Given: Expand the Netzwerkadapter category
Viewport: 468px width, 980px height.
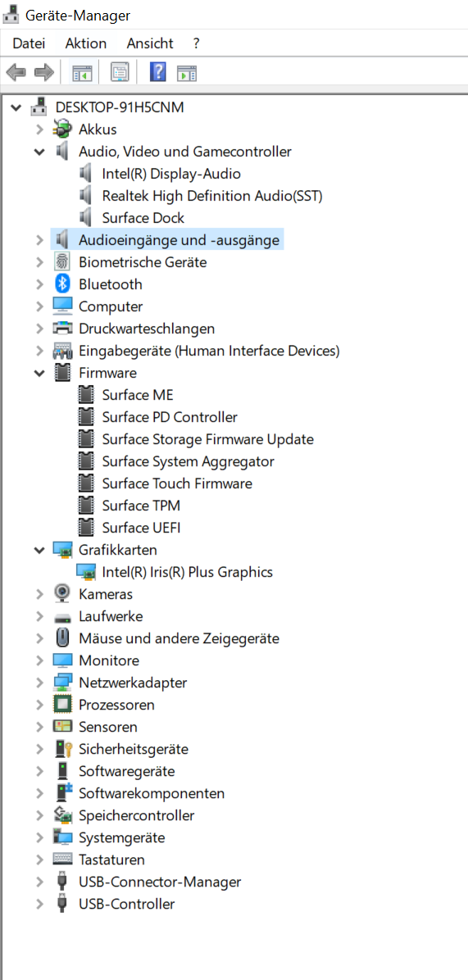Looking at the screenshot, I should (x=39, y=683).
